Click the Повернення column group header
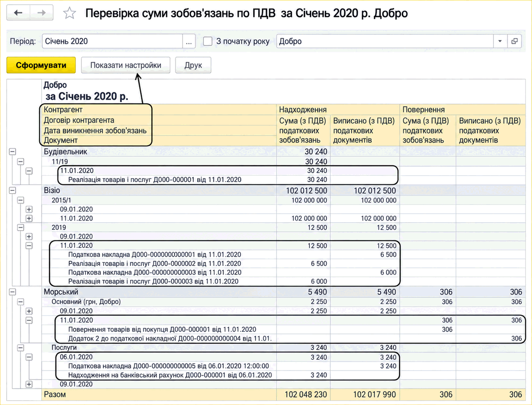The width and height of the screenshot is (532, 405). (463, 110)
